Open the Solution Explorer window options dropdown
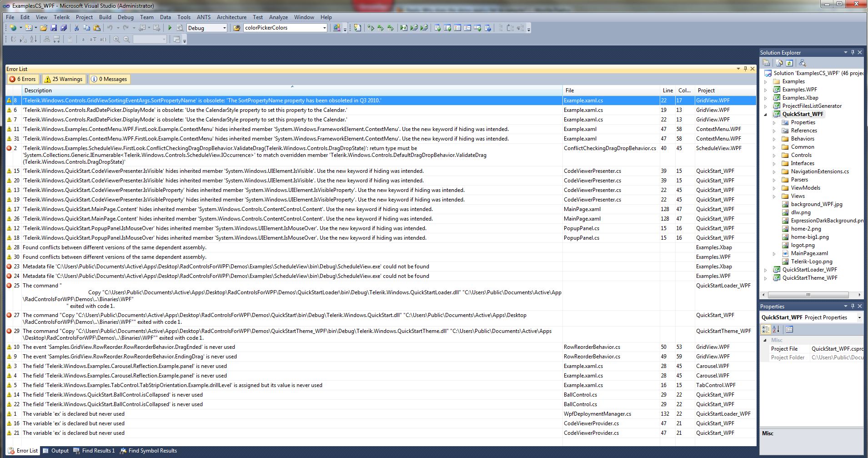868x458 pixels. coord(845,52)
